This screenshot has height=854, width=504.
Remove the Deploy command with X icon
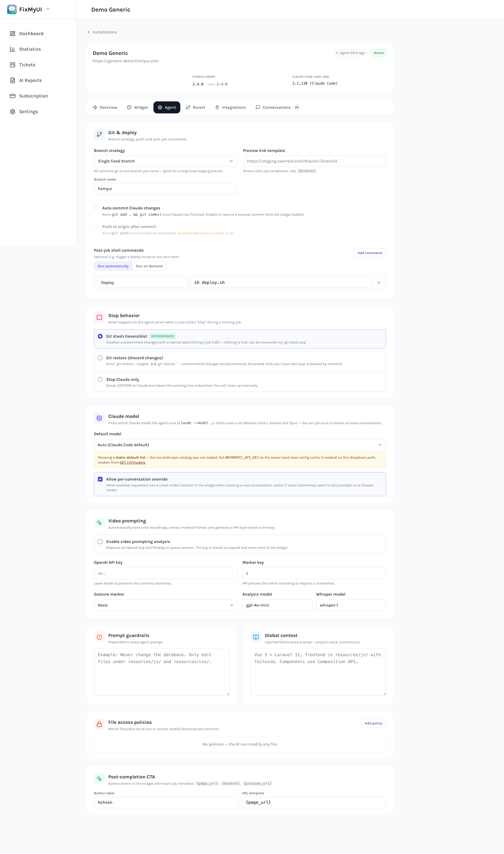point(379,283)
